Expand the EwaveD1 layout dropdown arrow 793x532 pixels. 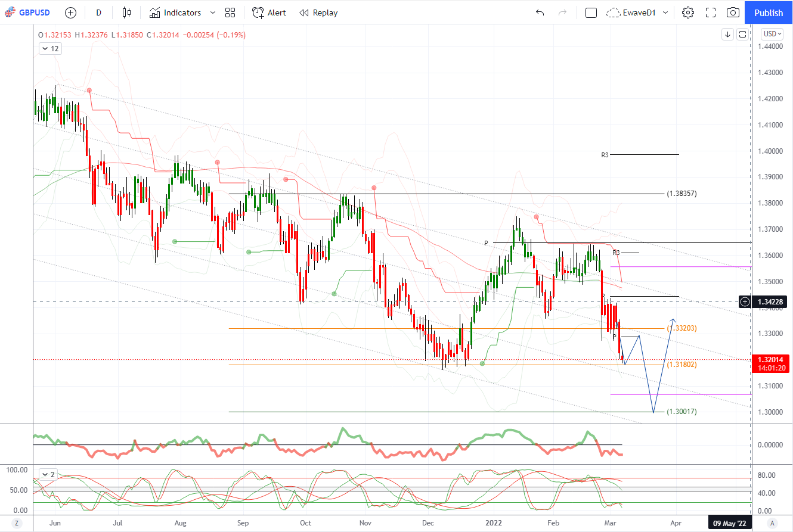(665, 13)
